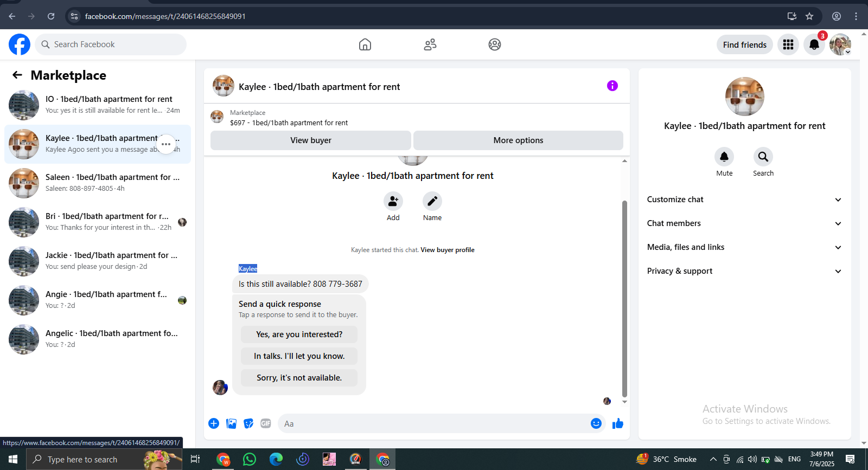Open IO apartment conversation

point(98,105)
